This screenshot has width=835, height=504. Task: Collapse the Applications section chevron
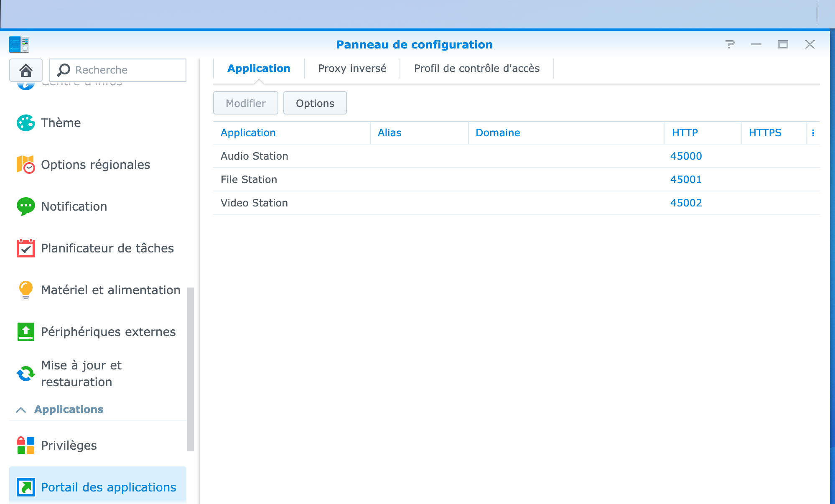pos(21,410)
